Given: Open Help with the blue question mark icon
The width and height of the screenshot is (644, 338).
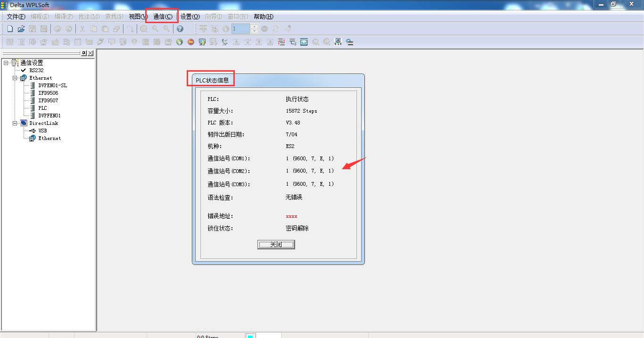Looking at the screenshot, I should pos(180,29).
